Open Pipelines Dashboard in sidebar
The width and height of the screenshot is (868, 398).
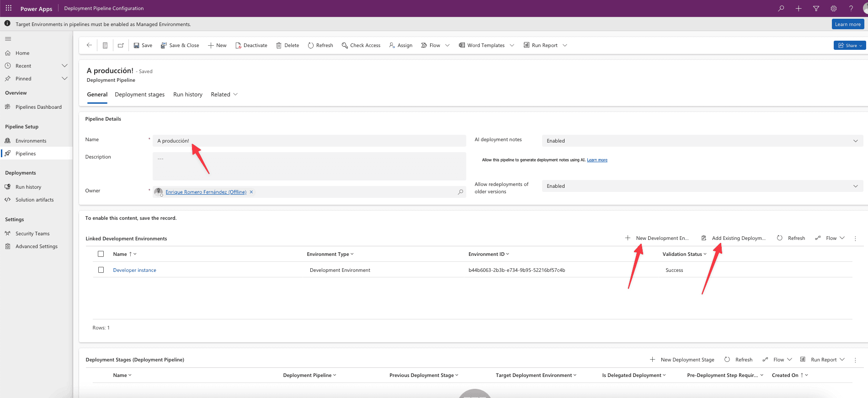[x=38, y=107]
